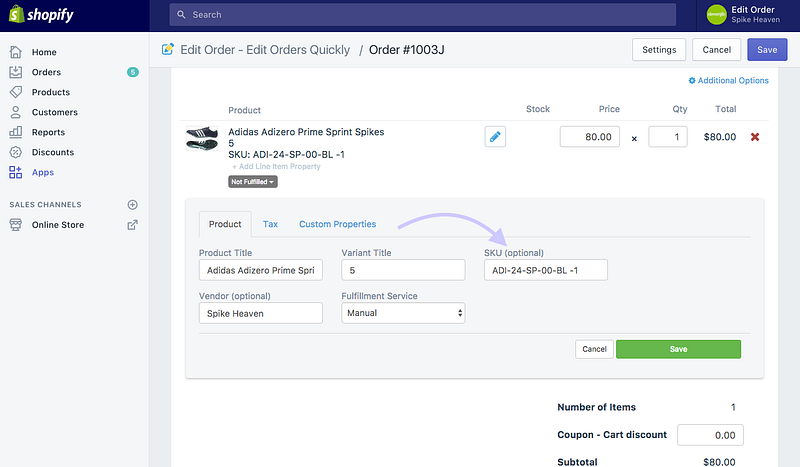The height and width of the screenshot is (467, 800).
Task: Click the Adidas Adizero Prime Sprint Spikes title
Action: tap(306, 132)
